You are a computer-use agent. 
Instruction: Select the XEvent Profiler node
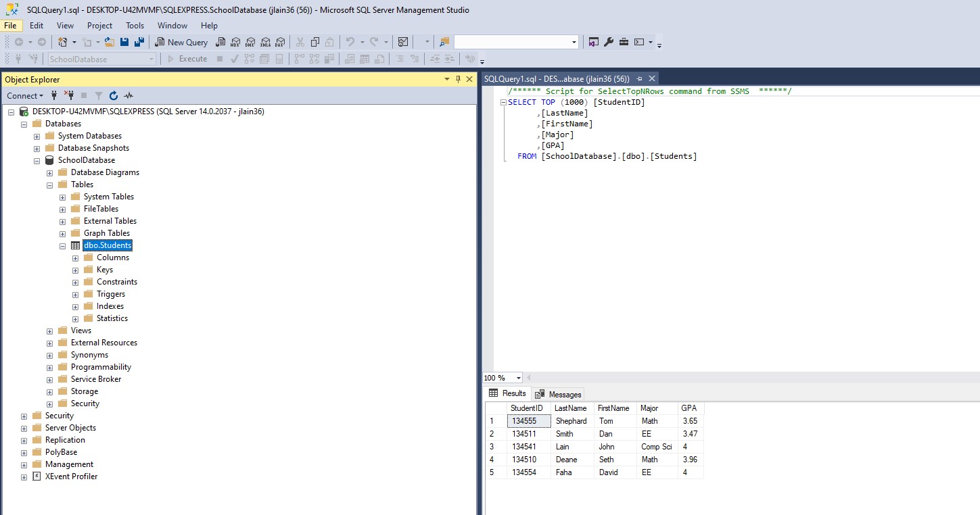[x=71, y=476]
